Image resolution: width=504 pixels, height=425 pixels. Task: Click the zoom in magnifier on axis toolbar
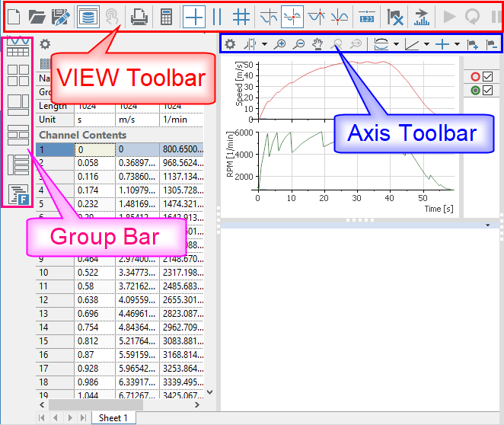281,45
